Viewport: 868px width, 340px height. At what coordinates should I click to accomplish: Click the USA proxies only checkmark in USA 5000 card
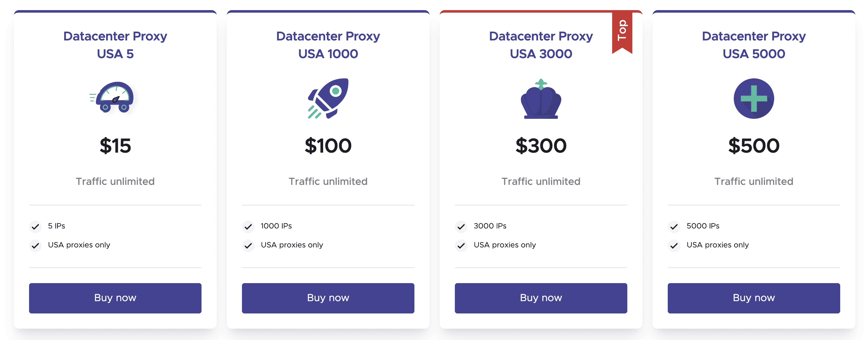click(x=674, y=246)
